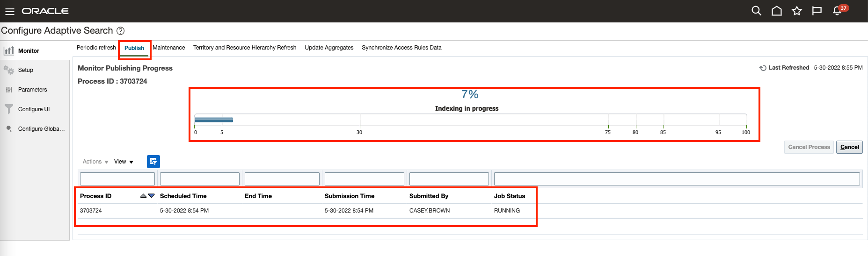Click scheduled time 5-30-2022 8:54 PM cell

(x=184, y=211)
